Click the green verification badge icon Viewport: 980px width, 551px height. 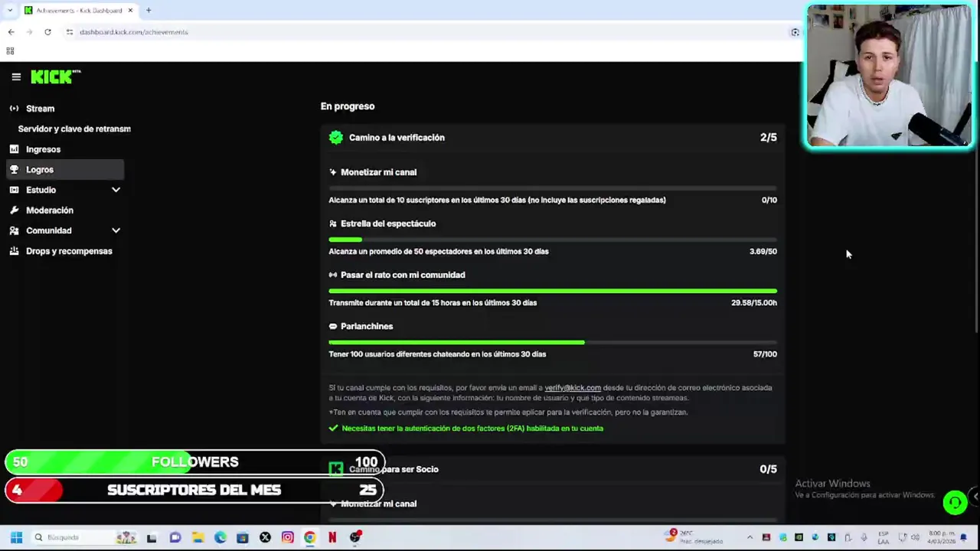click(x=335, y=138)
